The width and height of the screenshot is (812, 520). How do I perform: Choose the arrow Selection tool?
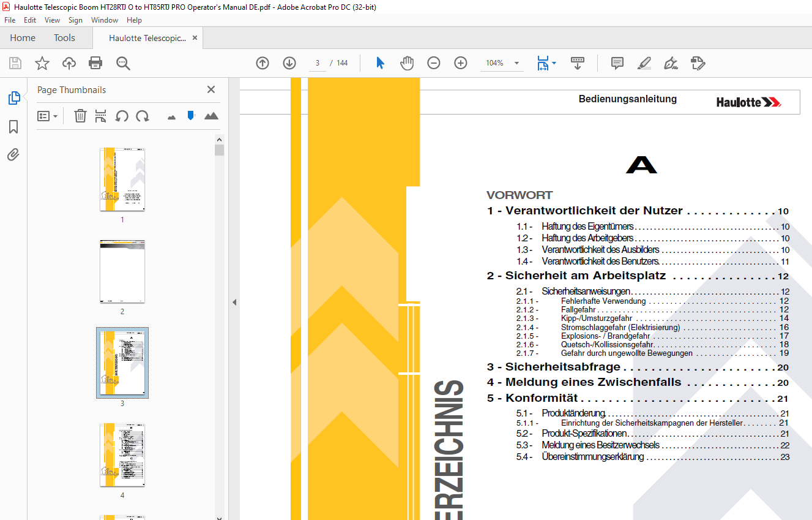(380, 63)
